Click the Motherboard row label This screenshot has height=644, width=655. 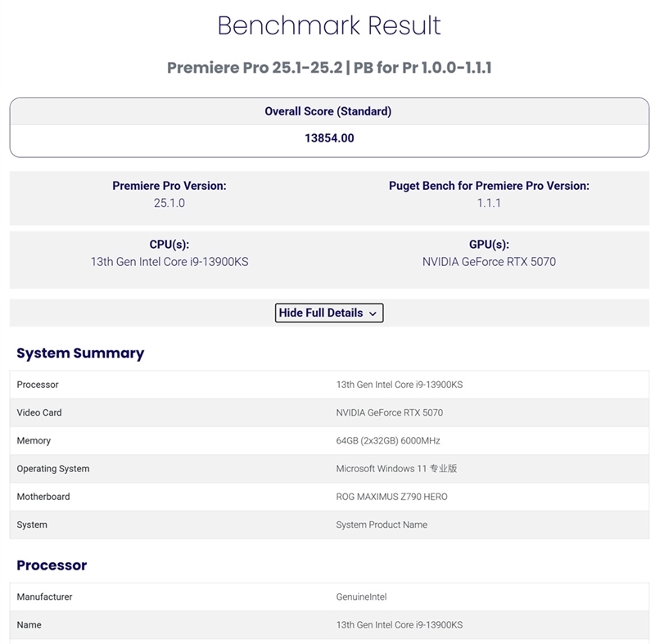click(x=43, y=497)
